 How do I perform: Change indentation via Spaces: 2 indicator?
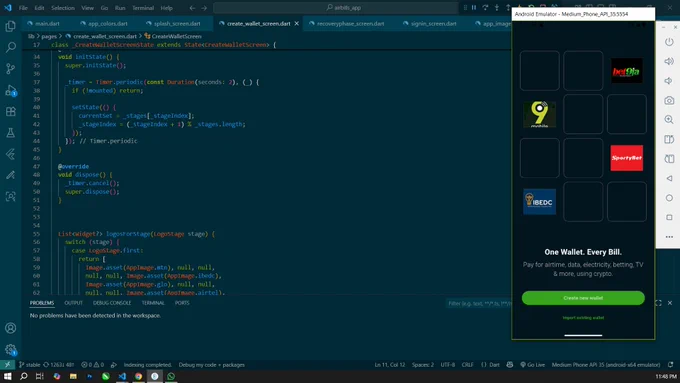[x=423, y=365]
